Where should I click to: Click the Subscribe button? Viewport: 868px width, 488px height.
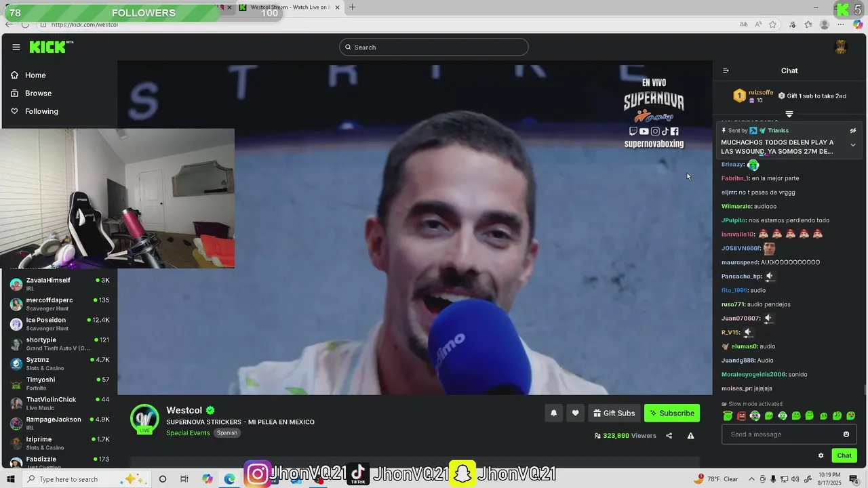pos(672,413)
